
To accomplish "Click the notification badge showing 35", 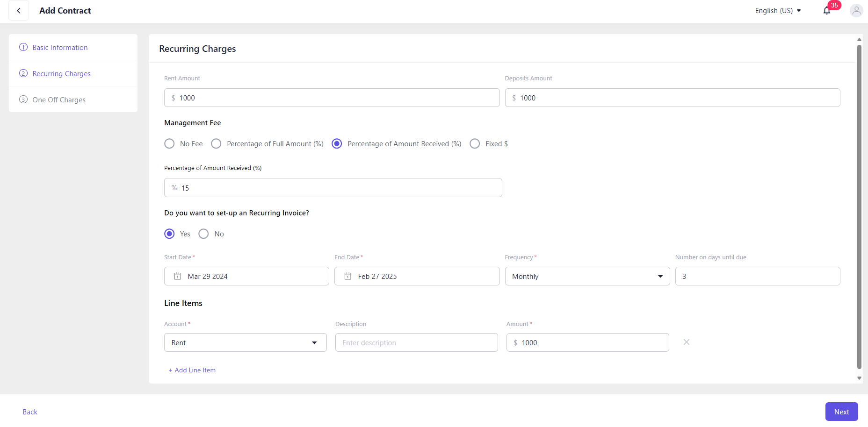I will [834, 5].
